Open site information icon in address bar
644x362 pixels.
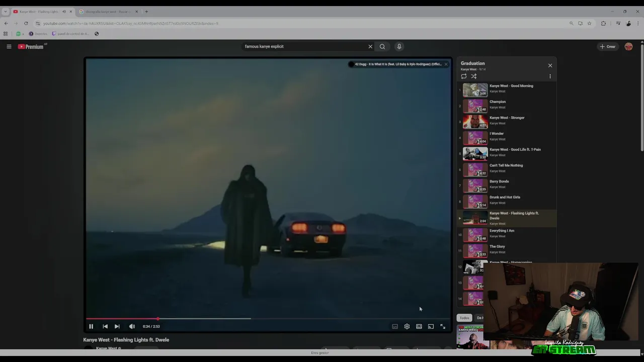(38, 23)
